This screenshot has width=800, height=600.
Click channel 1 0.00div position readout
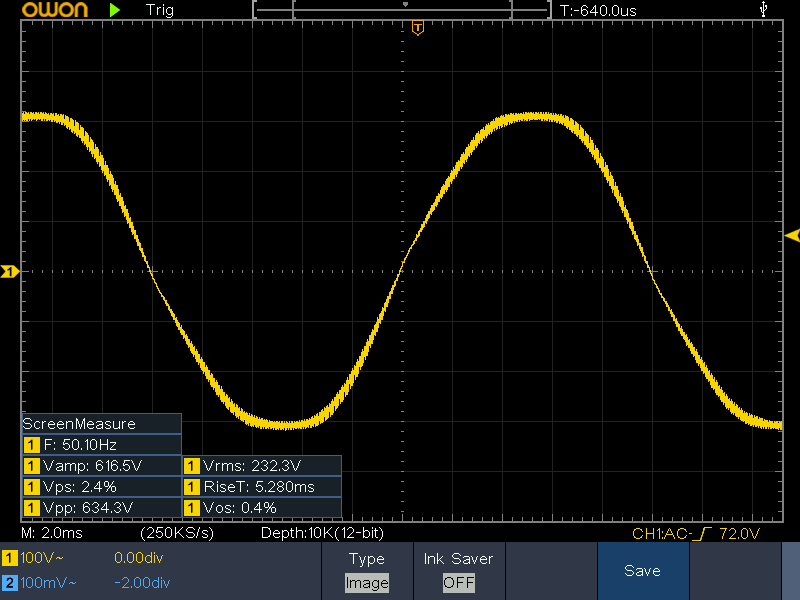139,558
